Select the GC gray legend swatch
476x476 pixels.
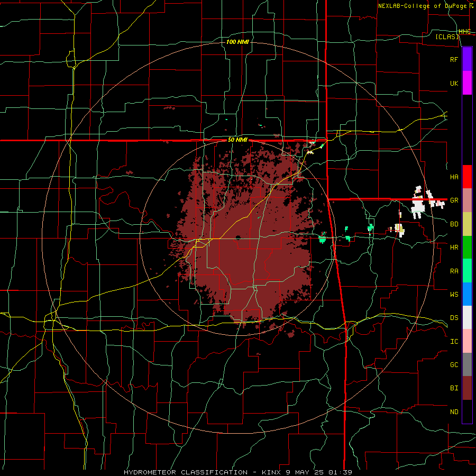coord(467,364)
